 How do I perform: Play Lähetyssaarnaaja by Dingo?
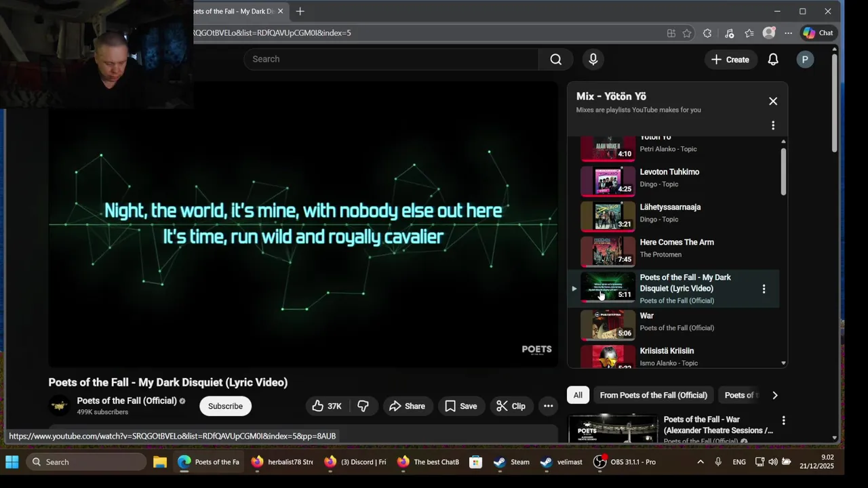(x=673, y=216)
